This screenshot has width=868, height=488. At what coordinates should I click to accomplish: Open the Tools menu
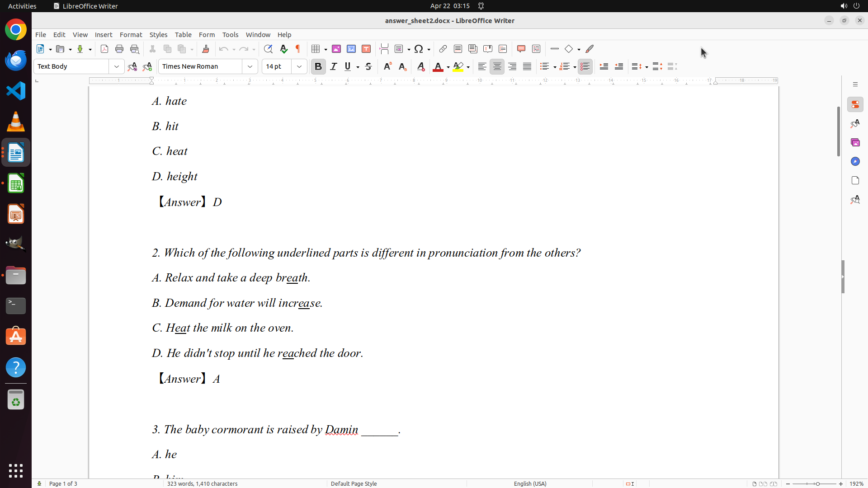click(x=230, y=34)
